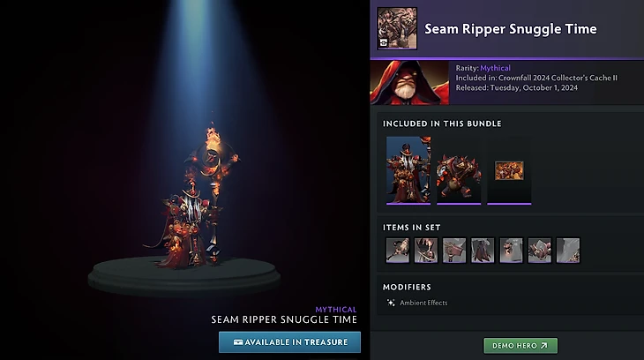Select first item icon in Items in Set
This screenshot has width=644, height=360.
[x=398, y=251]
